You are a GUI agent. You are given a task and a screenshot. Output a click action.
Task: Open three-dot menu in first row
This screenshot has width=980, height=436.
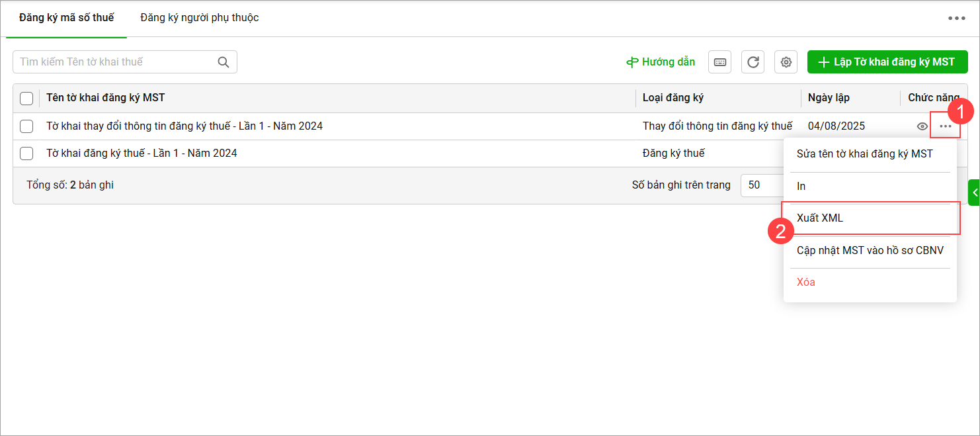pos(946,126)
